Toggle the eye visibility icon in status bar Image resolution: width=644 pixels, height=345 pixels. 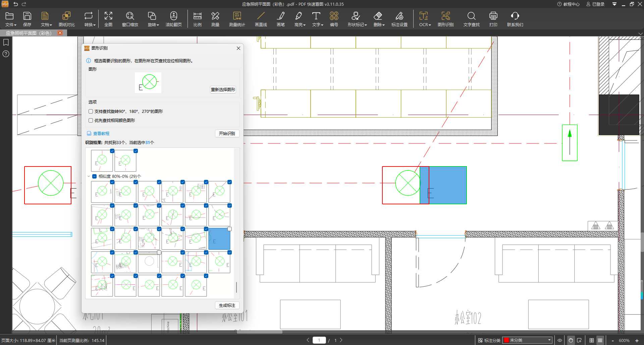560,340
